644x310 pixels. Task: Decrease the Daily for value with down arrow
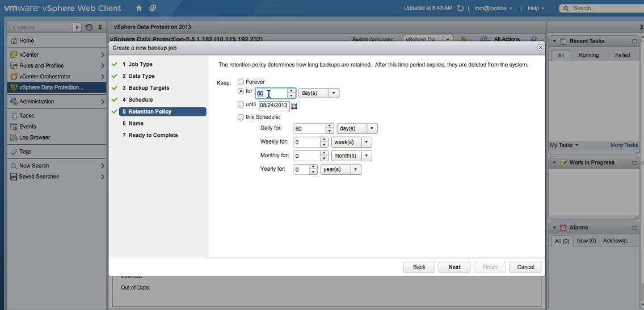tap(330, 131)
